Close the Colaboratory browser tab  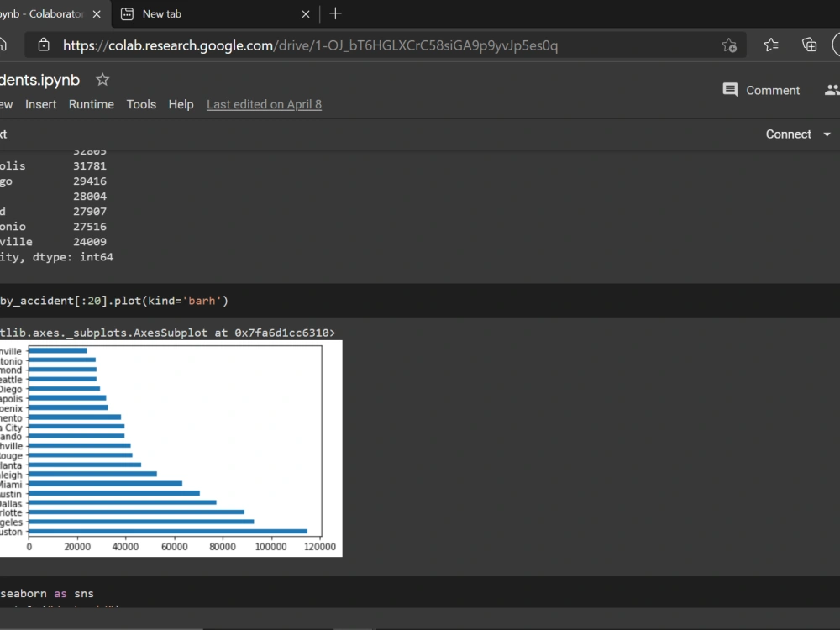97,14
